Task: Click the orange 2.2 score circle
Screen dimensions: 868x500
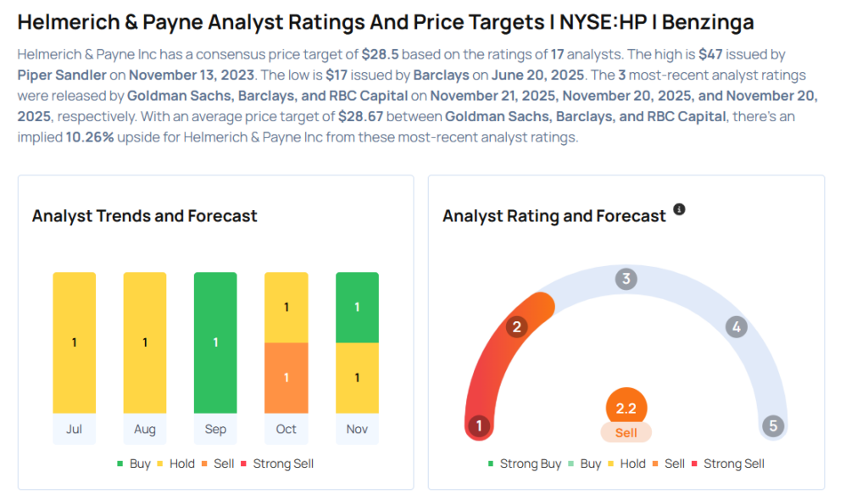Action: [x=626, y=408]
